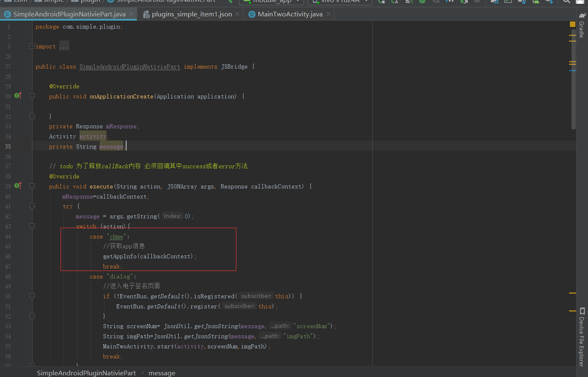588x377 pixels.
Task: Collapse the execute method at line 39
Action: click(x=32, y=186)
